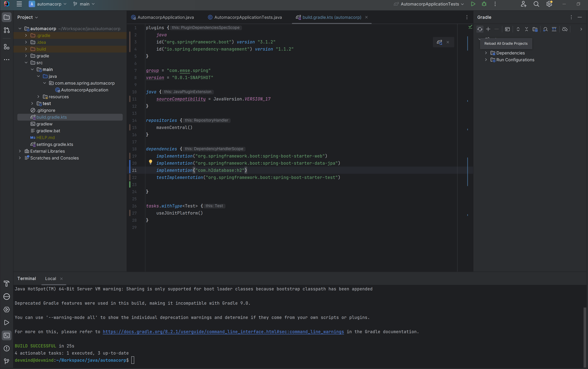Click the terminal command prompt input
Image resolution: width=588 pixels, height=369 pixels.
coord(133,360)
